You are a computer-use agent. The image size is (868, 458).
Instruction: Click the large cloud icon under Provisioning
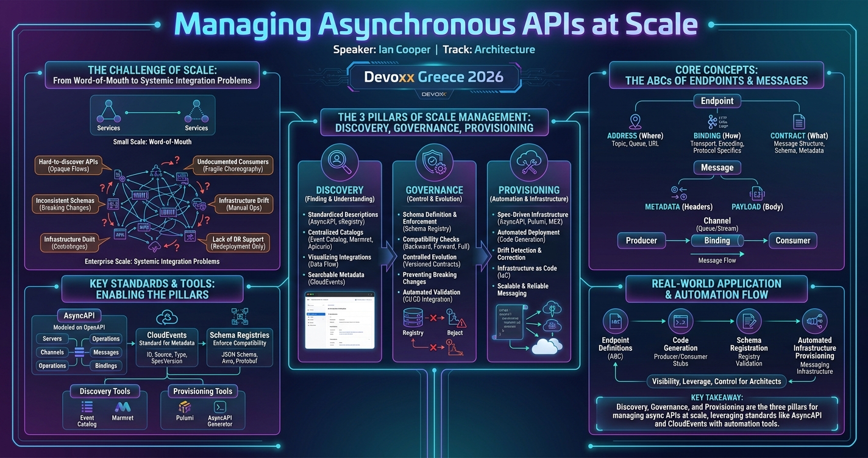click(x=547, y=347)
